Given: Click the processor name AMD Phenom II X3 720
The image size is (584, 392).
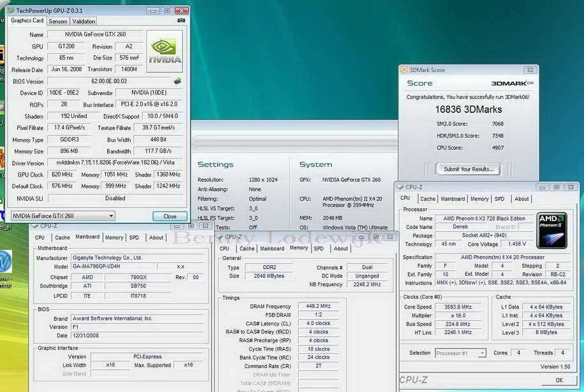Looking at the screenshot, I should 484,219.
